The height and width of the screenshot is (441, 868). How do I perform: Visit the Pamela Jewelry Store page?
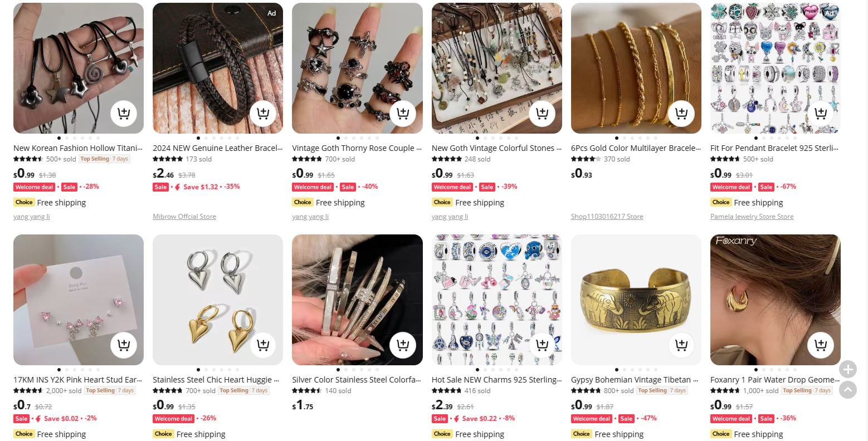tap(752, 217)
